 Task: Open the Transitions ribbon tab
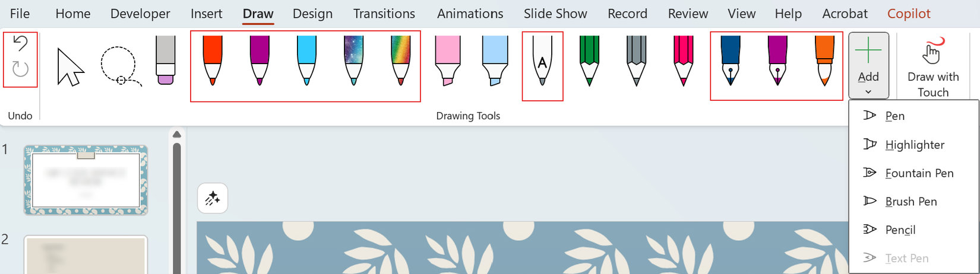(x=384, y=14)
